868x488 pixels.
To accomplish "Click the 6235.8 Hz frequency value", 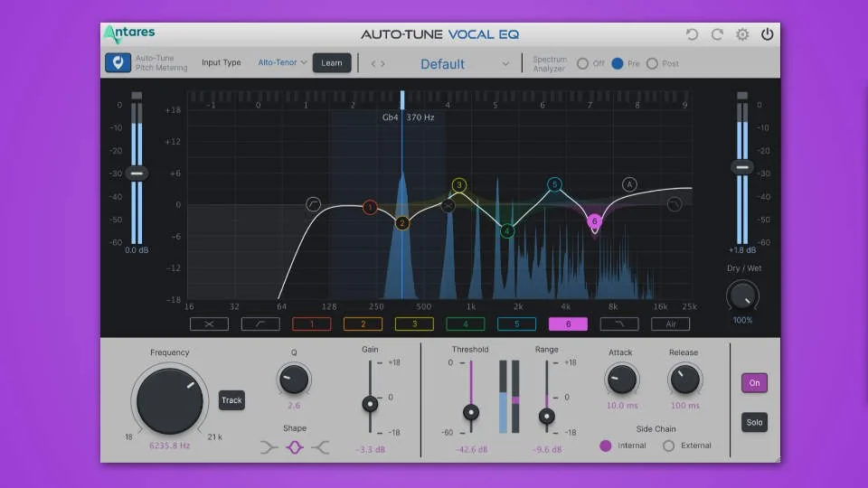I will coord(169,446).
